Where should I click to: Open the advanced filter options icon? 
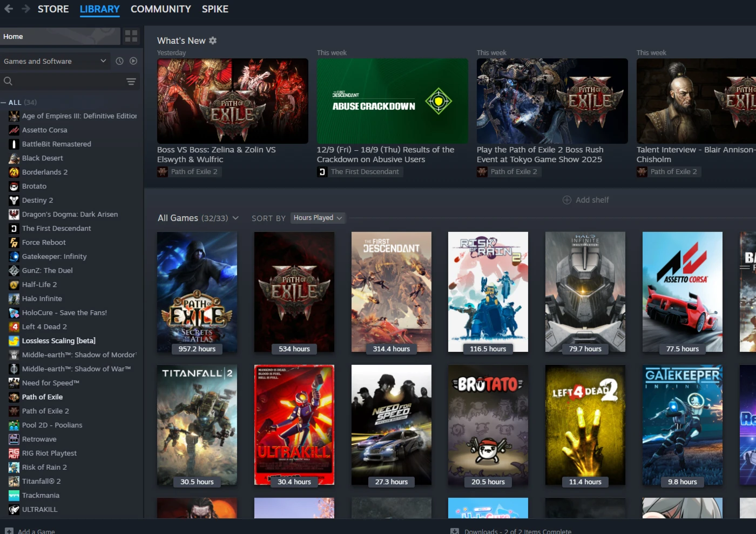point(131,82)
